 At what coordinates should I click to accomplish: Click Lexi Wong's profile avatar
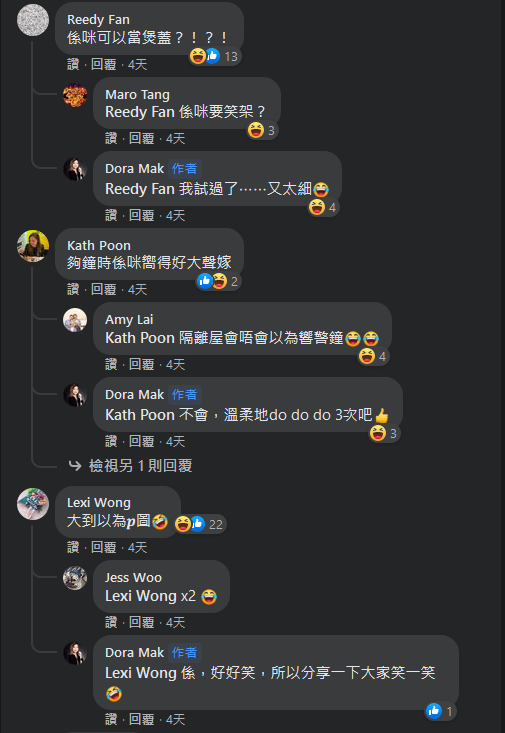tap(33, 504)
